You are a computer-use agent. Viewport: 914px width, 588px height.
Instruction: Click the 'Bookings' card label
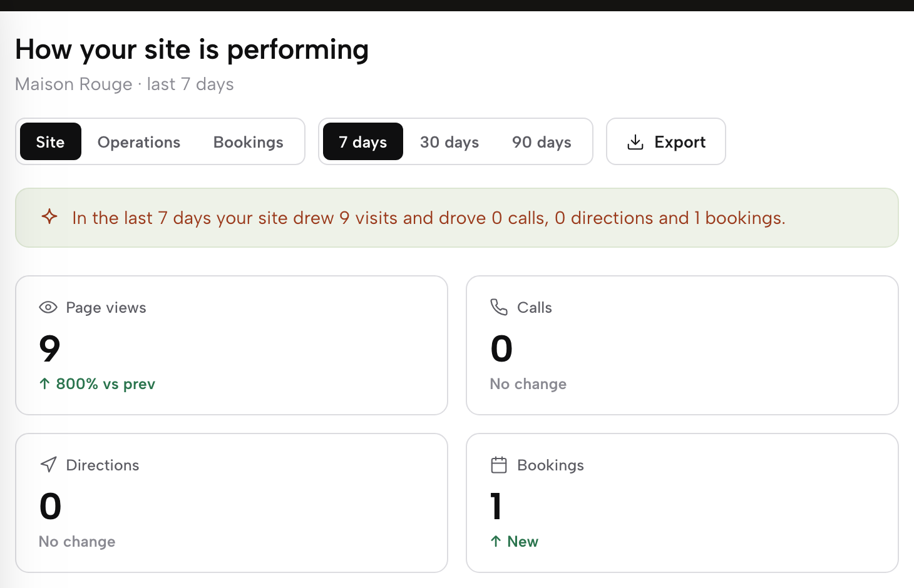551,465
